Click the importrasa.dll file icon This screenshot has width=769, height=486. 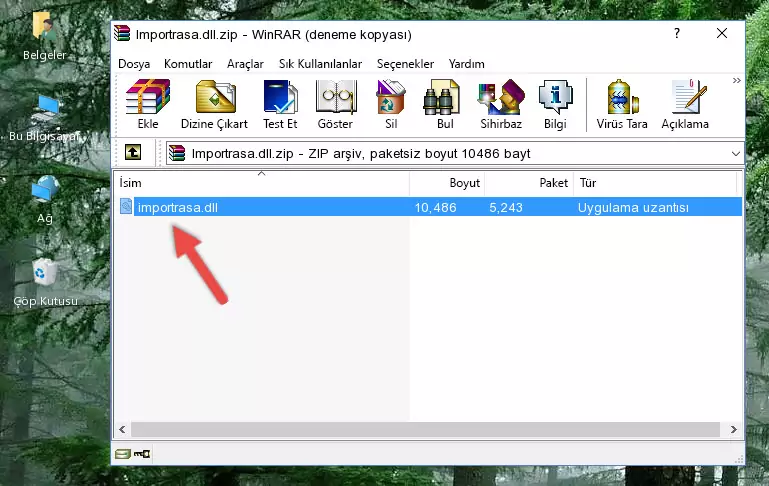(x=126, y=206)
